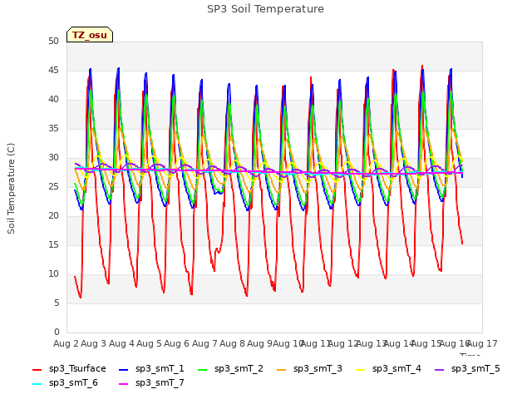Click the purple sp3_smT_5 legend color marker

[x=440, y=369]
